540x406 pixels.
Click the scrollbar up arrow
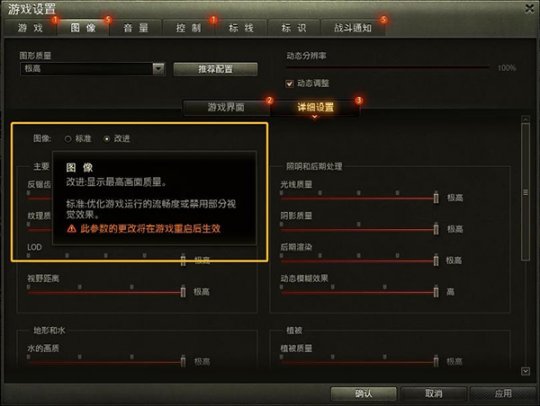pyautogui.click(x=525, y=119)
